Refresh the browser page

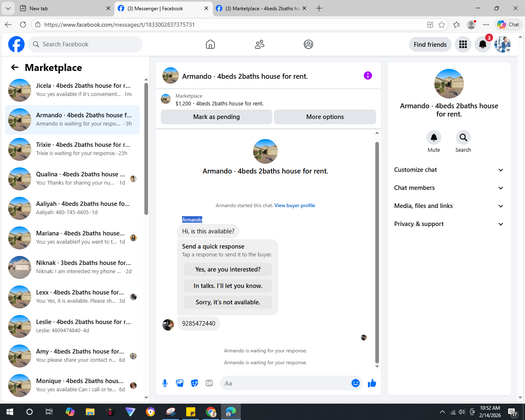tap(23, 25)
